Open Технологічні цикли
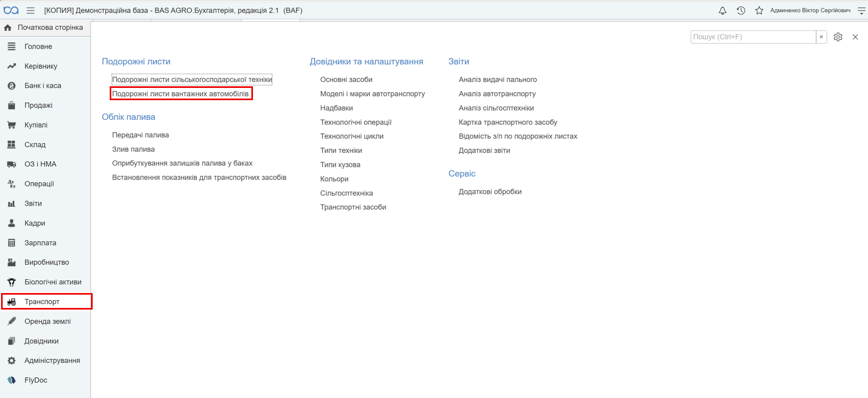 [x=351, y=136]
